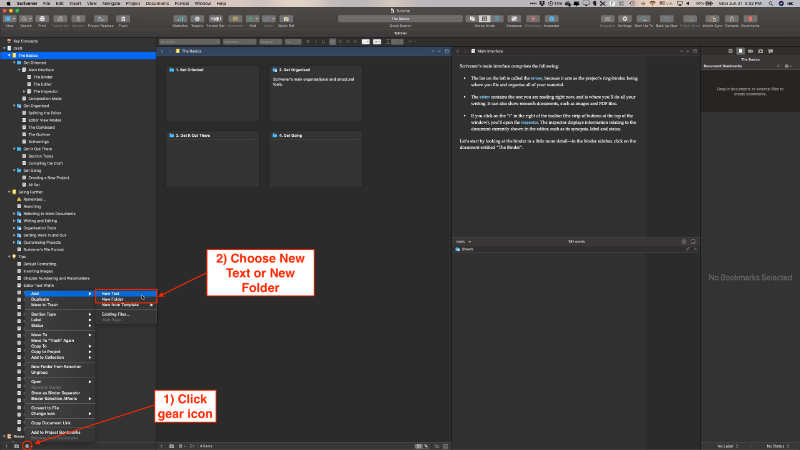
Task: Expand the Change Icon submenu
Action: pyautogui.click(x=60, y=414)
